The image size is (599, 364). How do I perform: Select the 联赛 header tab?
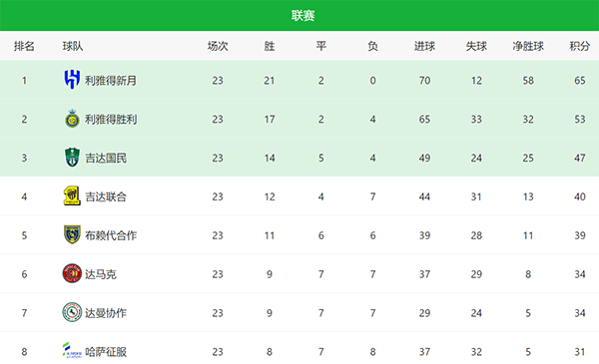[x=302, y=16]
